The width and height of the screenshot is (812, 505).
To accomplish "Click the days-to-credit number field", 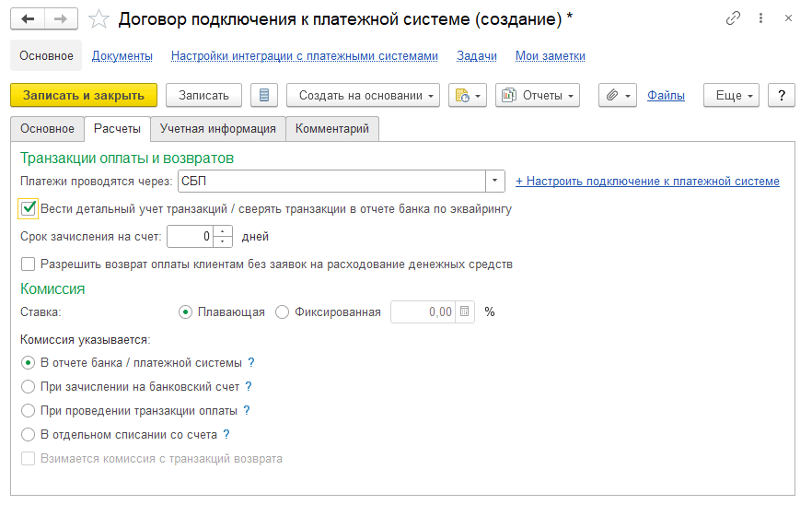I will 191,237.
